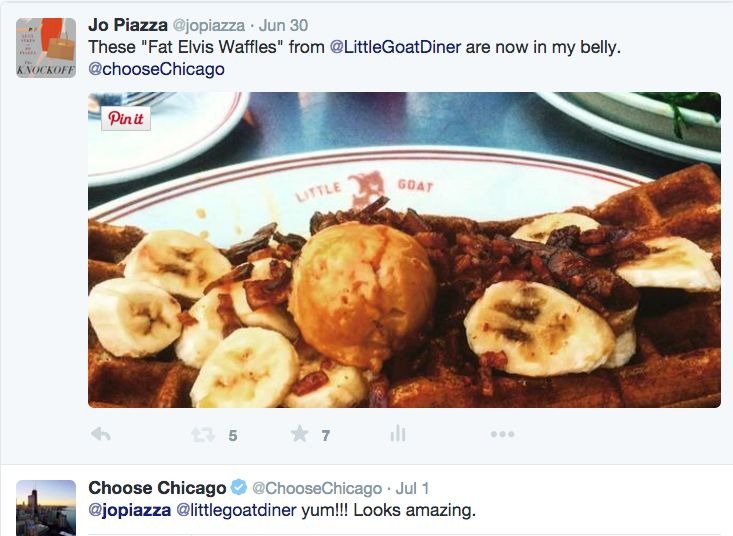The image size is (733, 536).
Task: Open the @chooseChicago mention link
Action: coord(156,69)
